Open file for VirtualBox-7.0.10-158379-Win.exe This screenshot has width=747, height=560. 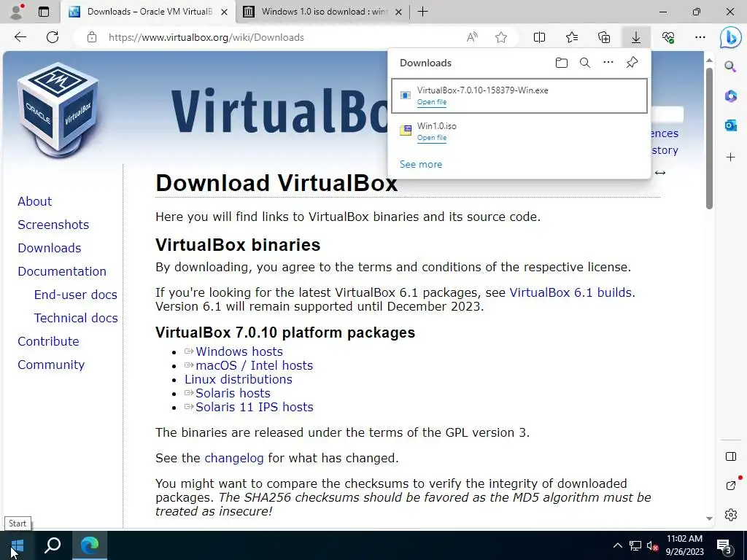tap(432, 102)
